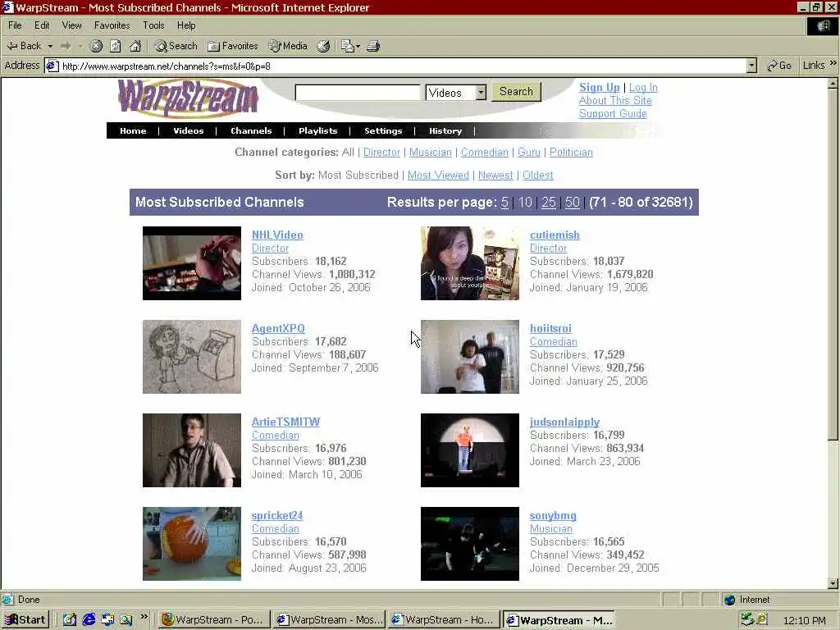Open the Media toolbar button
840x630 pixels.
288,46
